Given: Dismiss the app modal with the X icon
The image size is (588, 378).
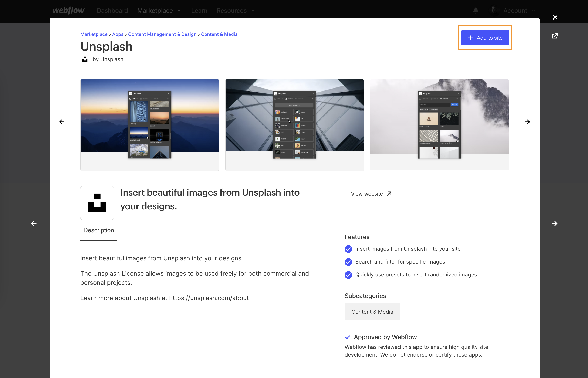Looking at the screenshot, I should (555, 17).
